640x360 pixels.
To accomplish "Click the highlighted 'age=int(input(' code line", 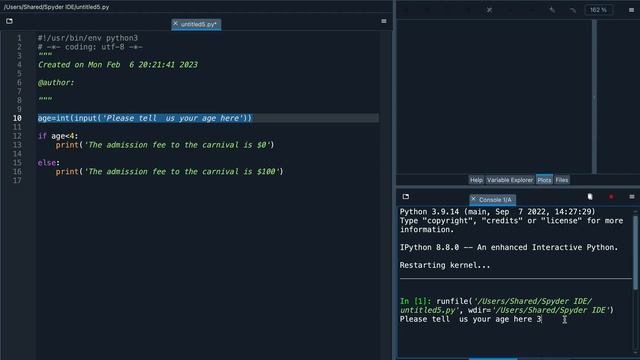I will [145, 118].
